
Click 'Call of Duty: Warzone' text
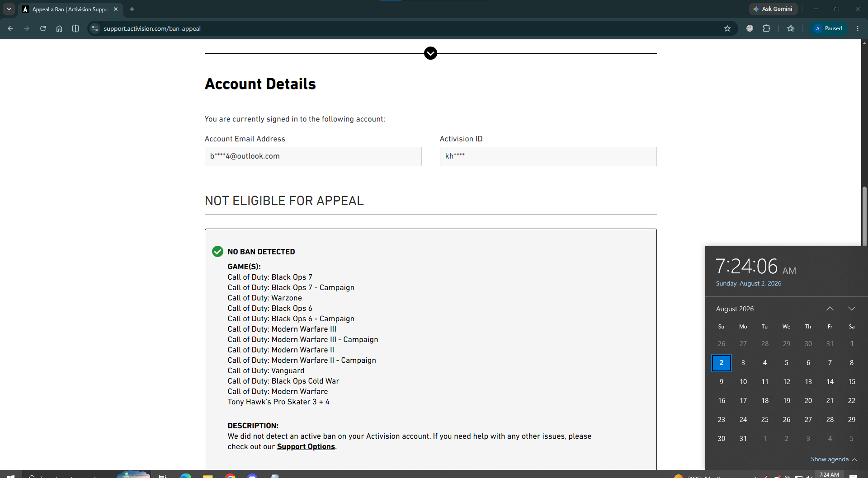[264, 298]
